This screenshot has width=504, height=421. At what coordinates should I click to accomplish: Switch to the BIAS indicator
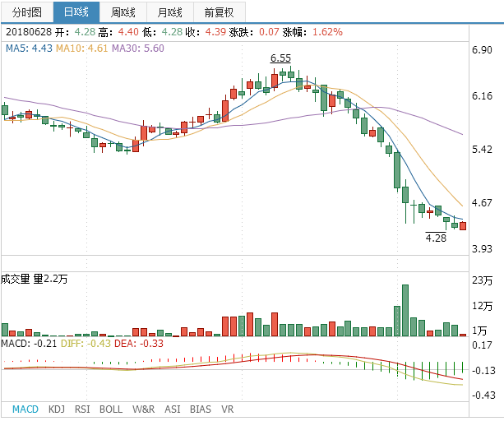click(200, 409)
